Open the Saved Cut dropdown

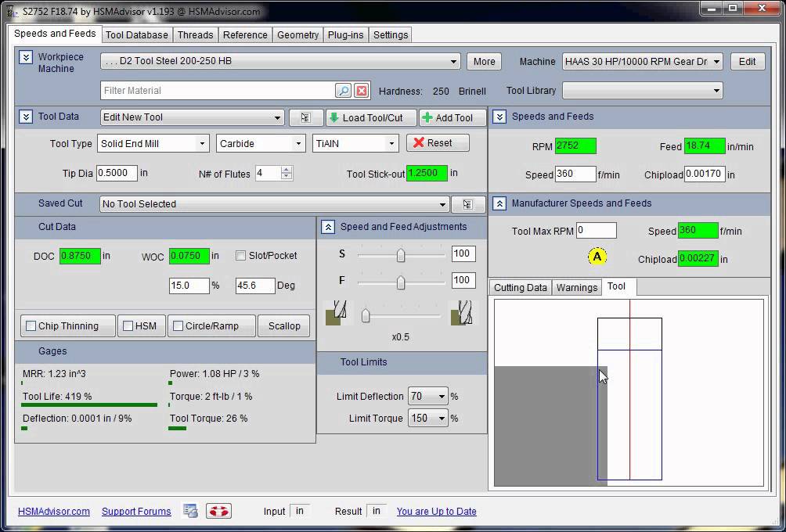pos(274,204)
